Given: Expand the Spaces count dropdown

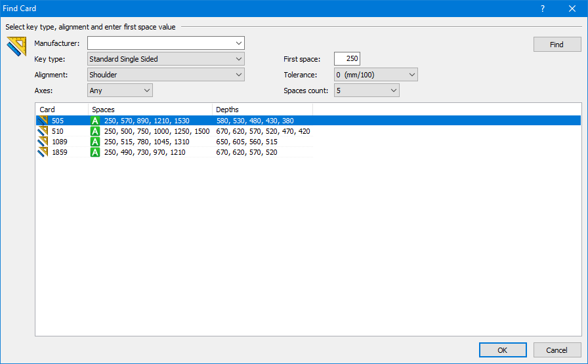Looking at the screenshot, I should [x=393, y=91].
